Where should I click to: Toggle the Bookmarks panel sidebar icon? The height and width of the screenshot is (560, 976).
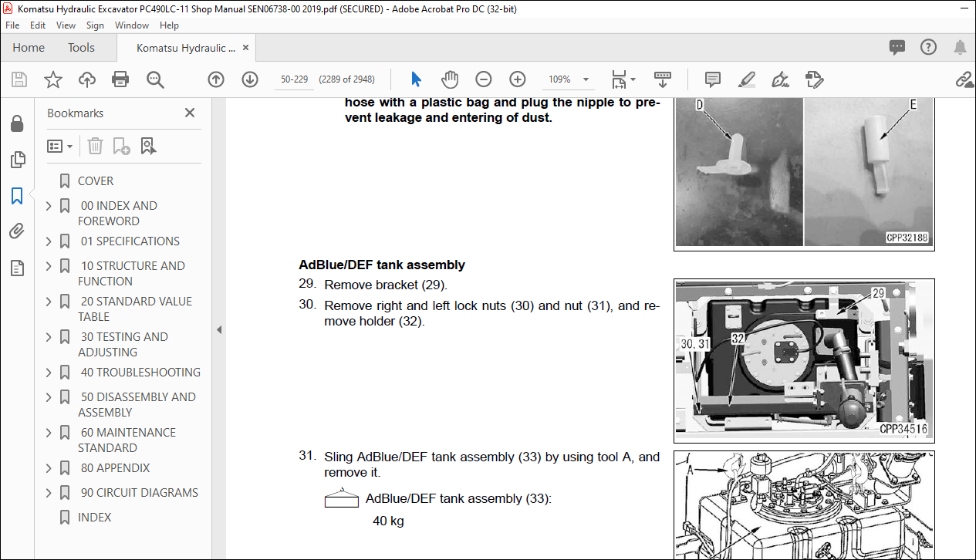click(x=17, y=196)
